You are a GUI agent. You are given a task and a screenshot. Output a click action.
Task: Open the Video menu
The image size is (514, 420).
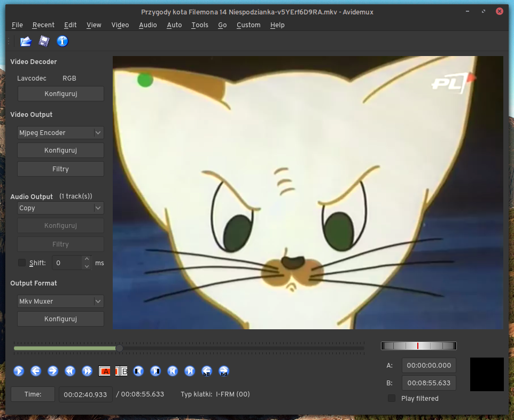120,25
